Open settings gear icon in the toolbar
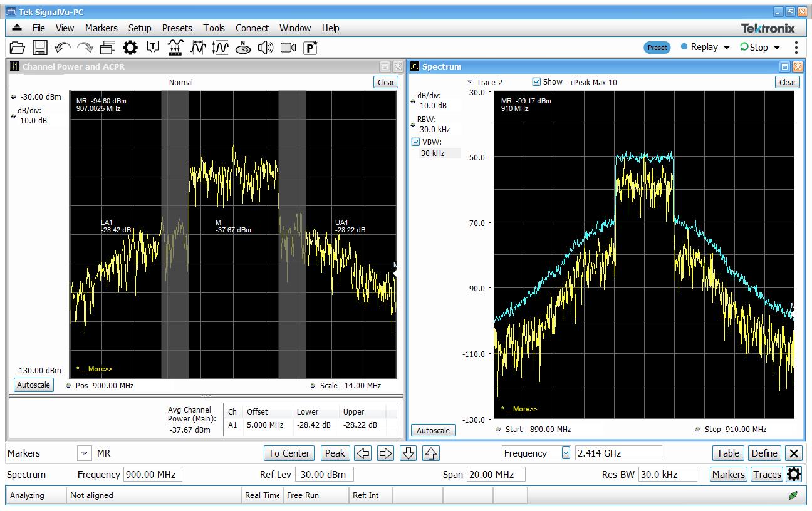 [x=130, y=48]
